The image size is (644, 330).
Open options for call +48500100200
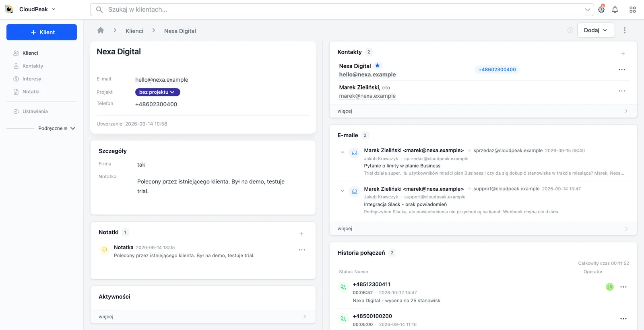(623, 319)
